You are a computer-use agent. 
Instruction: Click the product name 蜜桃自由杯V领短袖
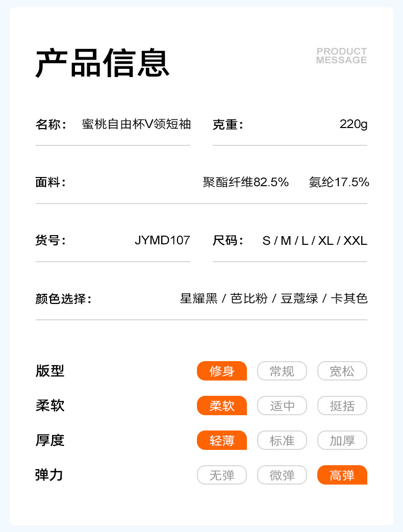click(x=136, y=124)
